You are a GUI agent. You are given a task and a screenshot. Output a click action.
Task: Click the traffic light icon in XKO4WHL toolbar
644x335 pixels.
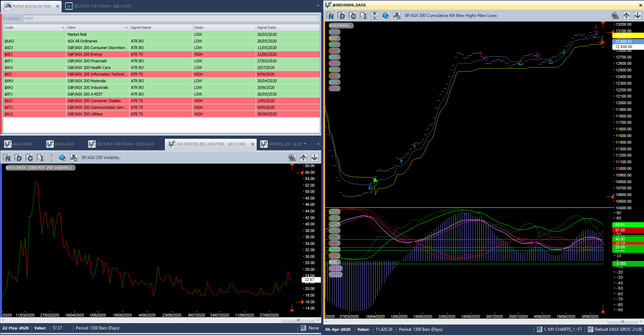pos(374,16)
